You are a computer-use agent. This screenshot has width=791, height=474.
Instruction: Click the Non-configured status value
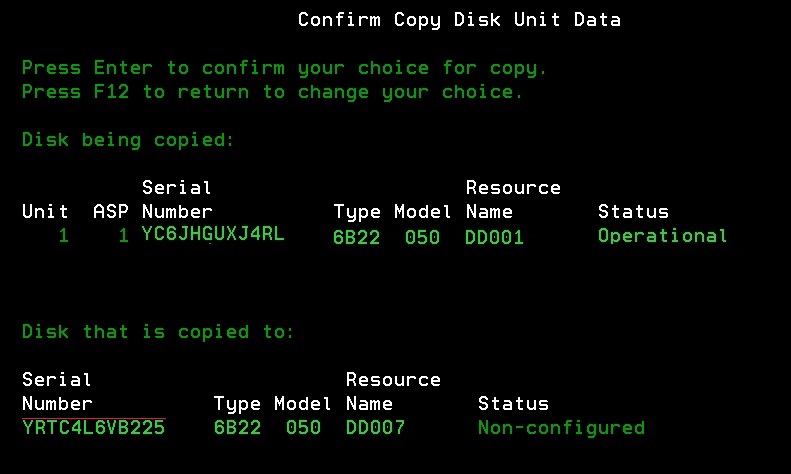561,428
